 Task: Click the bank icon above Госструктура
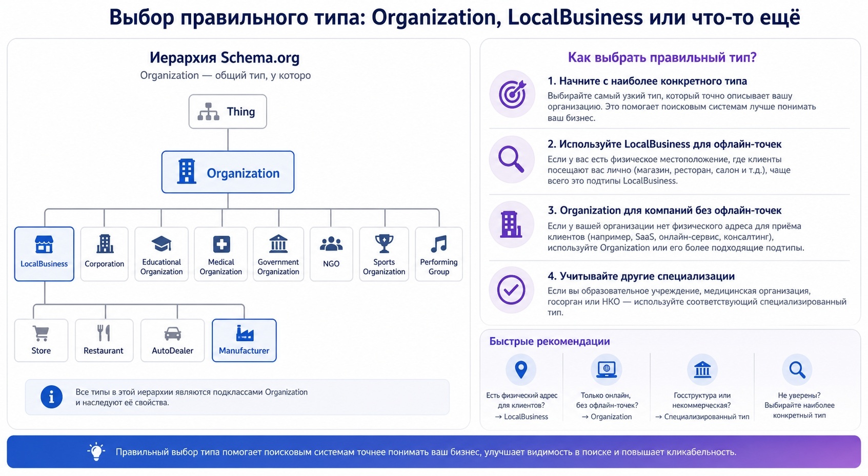coord(702,369)
